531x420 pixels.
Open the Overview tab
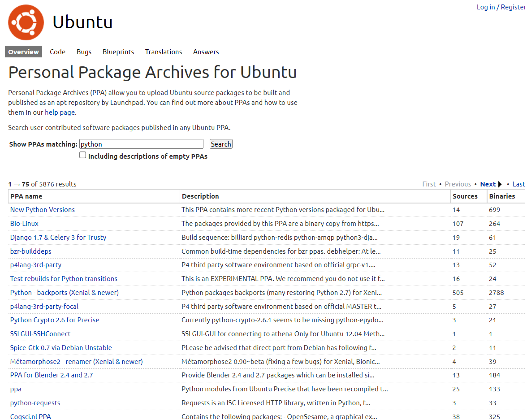pyautogui.click(x=23, y=52)
